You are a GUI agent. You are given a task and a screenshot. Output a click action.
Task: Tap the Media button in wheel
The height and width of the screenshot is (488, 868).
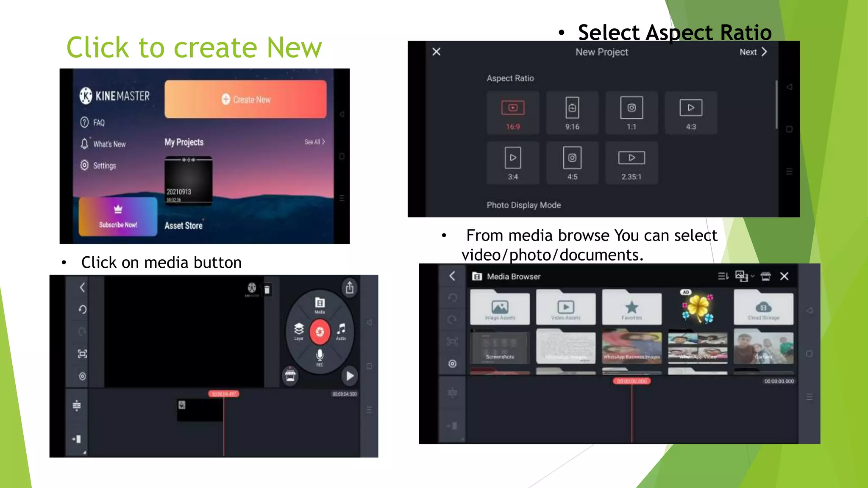click(320, 305)
